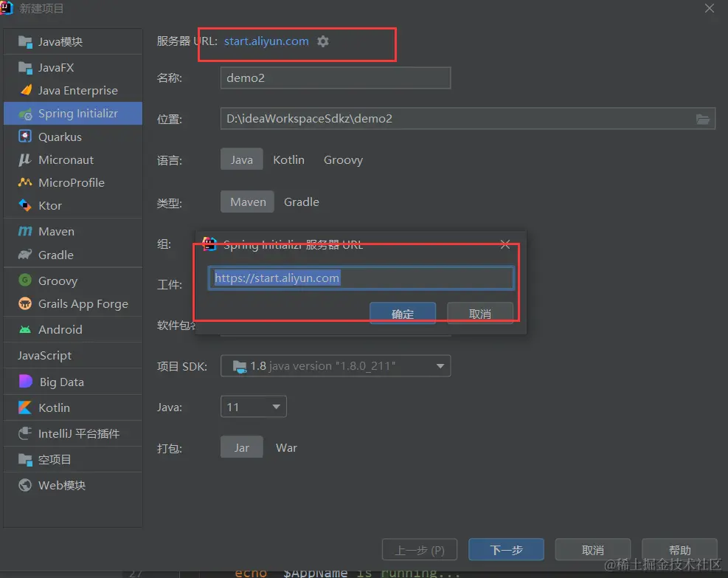
Task: Open server URL settings gear
Action: 323,41
